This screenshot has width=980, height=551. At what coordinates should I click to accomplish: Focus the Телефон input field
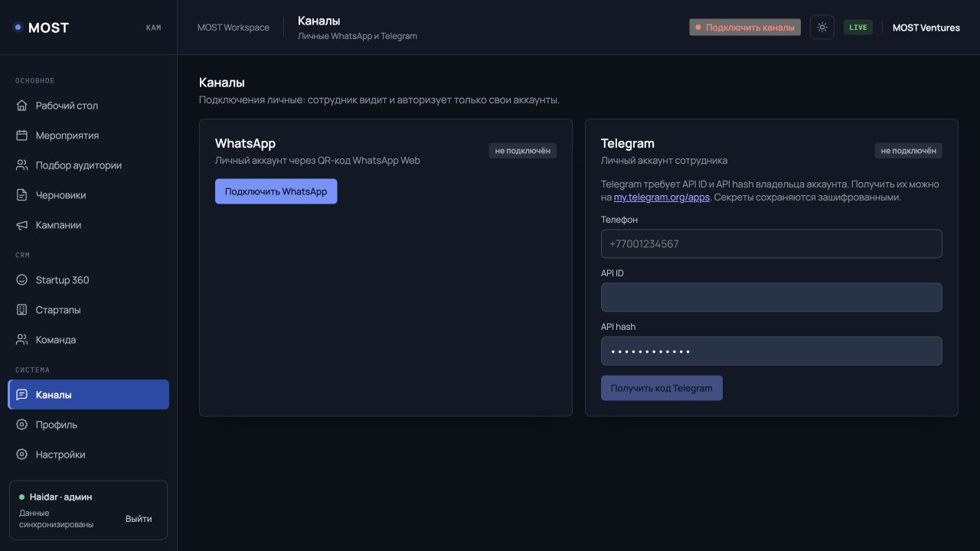771,244
